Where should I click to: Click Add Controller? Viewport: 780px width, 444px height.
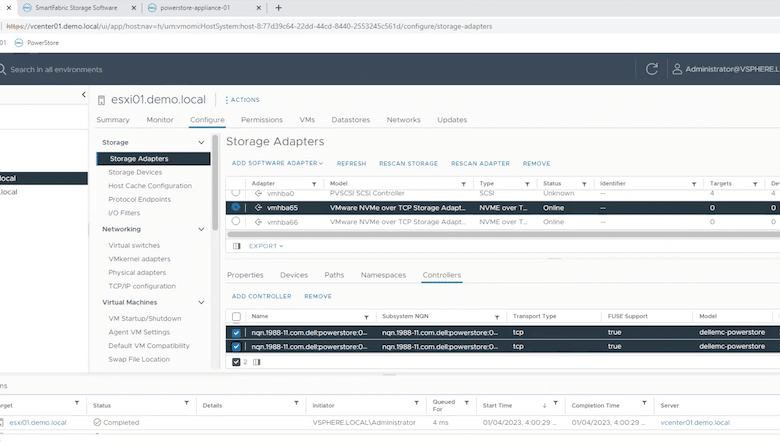(262, 296)
